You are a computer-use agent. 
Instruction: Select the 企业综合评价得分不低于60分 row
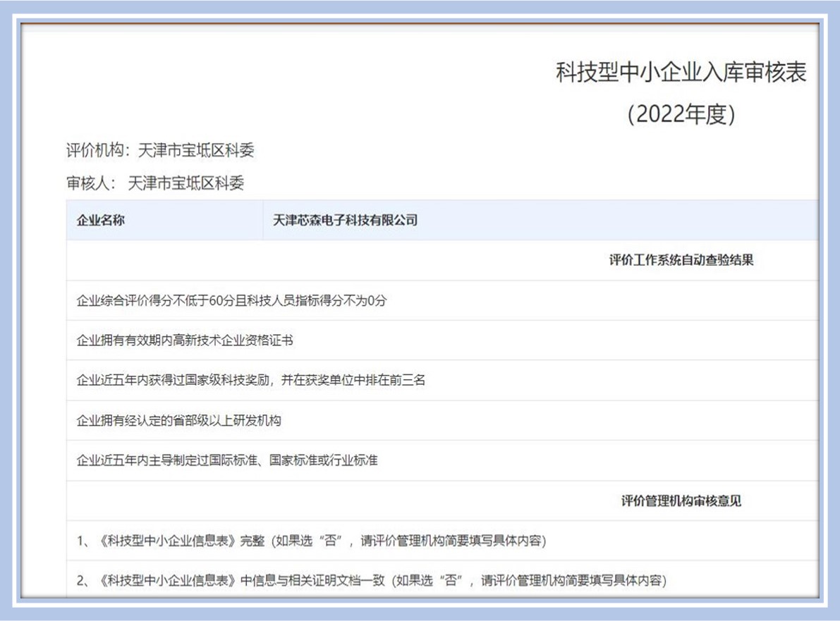click(231, 301)
